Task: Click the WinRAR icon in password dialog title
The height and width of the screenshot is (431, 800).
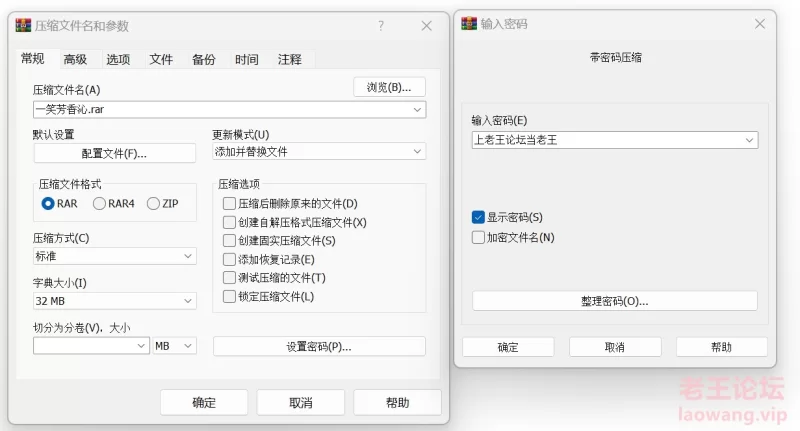Action: 469,23
